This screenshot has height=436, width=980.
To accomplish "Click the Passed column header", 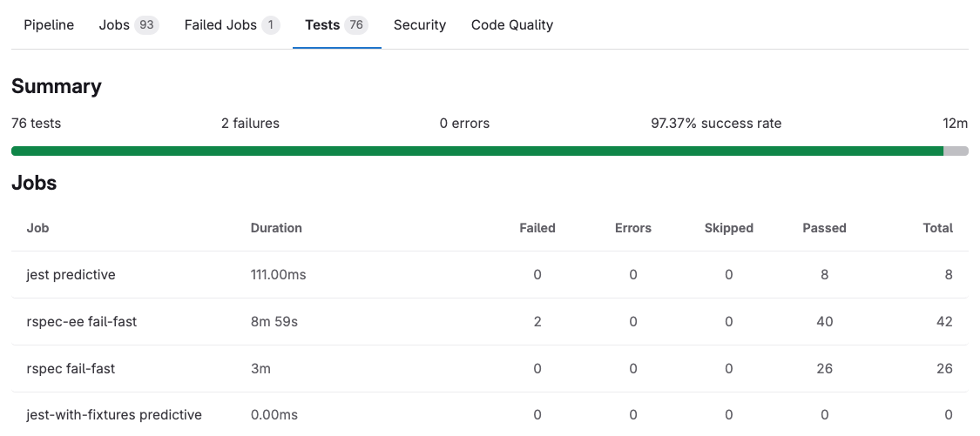I will [x=824, y=228].
